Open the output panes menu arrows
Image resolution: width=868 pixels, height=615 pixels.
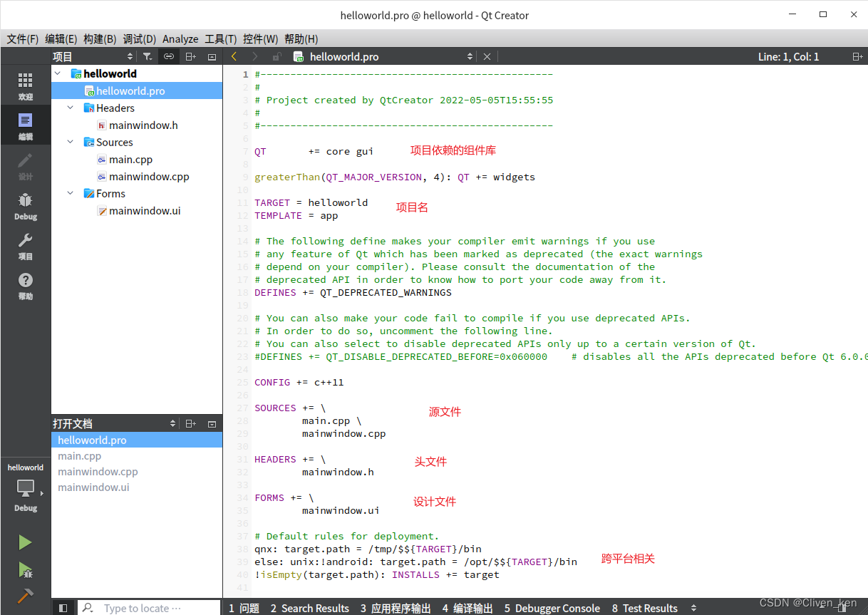[x=694, y=608]
